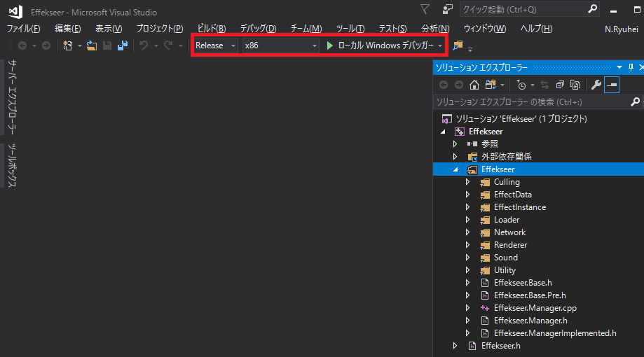This screenshot has height=357, width=644.
Task: Open dropdown arrow next to Local Windows Debugger
Action: (440, 45)
